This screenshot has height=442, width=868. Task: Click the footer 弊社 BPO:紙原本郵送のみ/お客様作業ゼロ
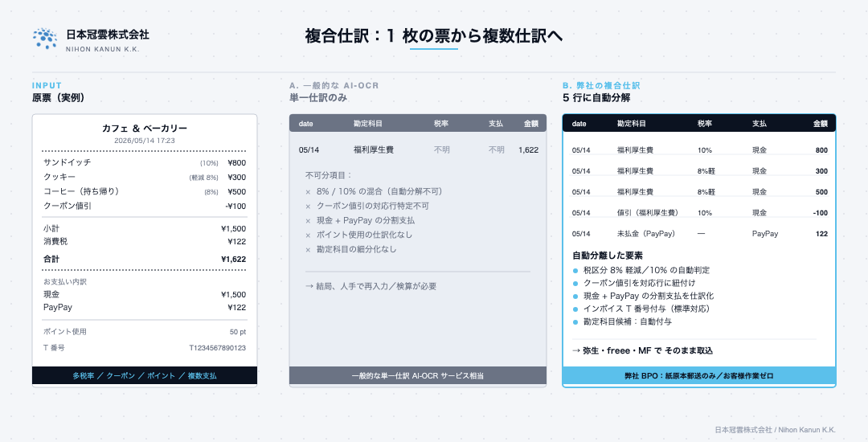[698, 375]
